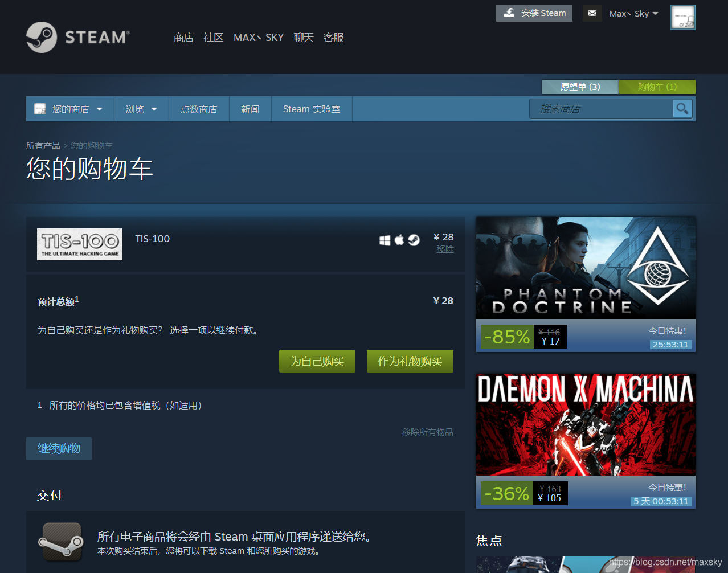Click the Windows platform icon for TIS-100
728x573 pixels.
pyautogui.click(x=385, y=240)
